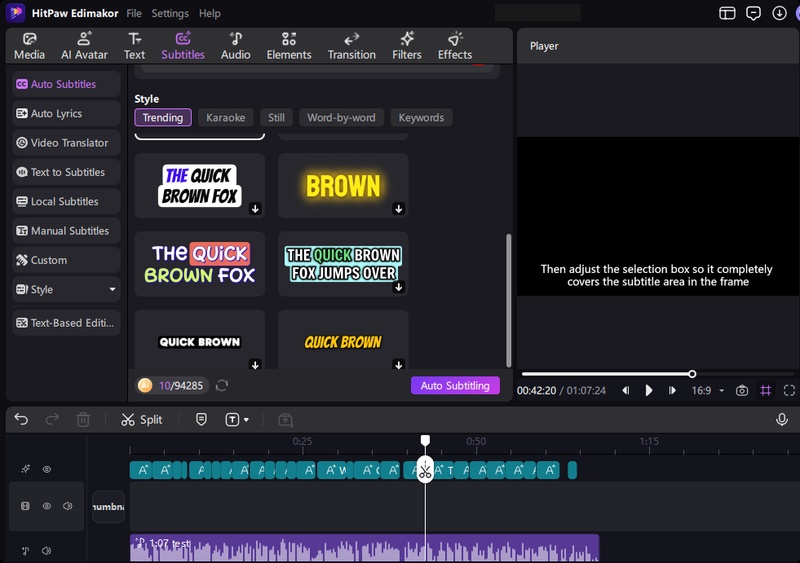Open Custom subtitles option

[66, 260]
